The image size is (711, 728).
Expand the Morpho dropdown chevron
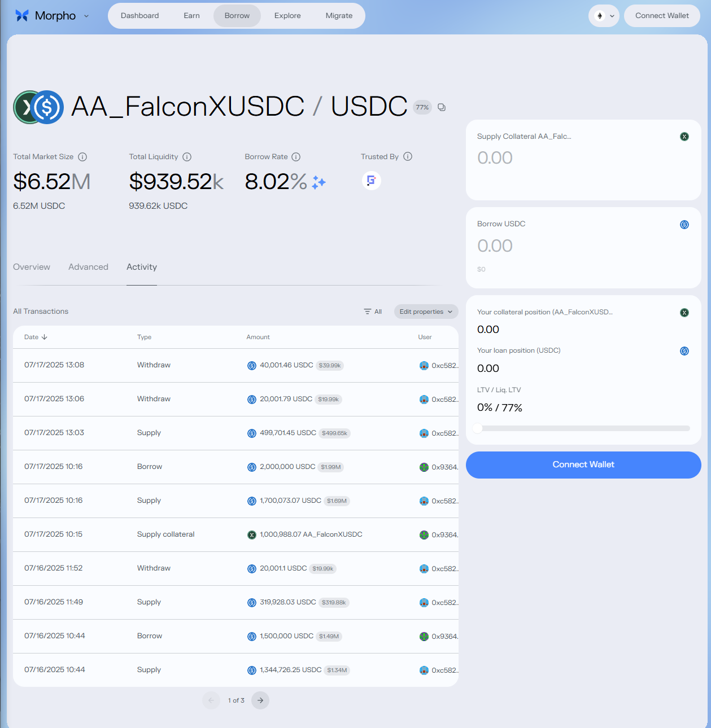coord(86,16)
